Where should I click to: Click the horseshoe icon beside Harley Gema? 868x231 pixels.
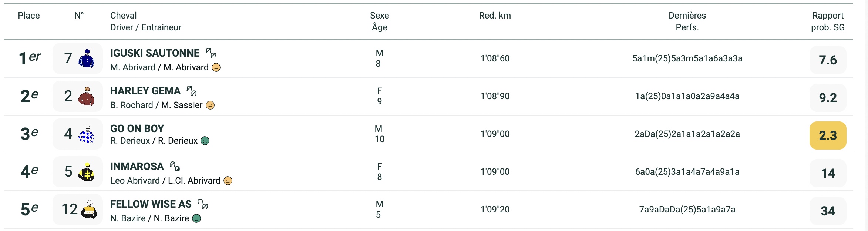click(192, 91)
